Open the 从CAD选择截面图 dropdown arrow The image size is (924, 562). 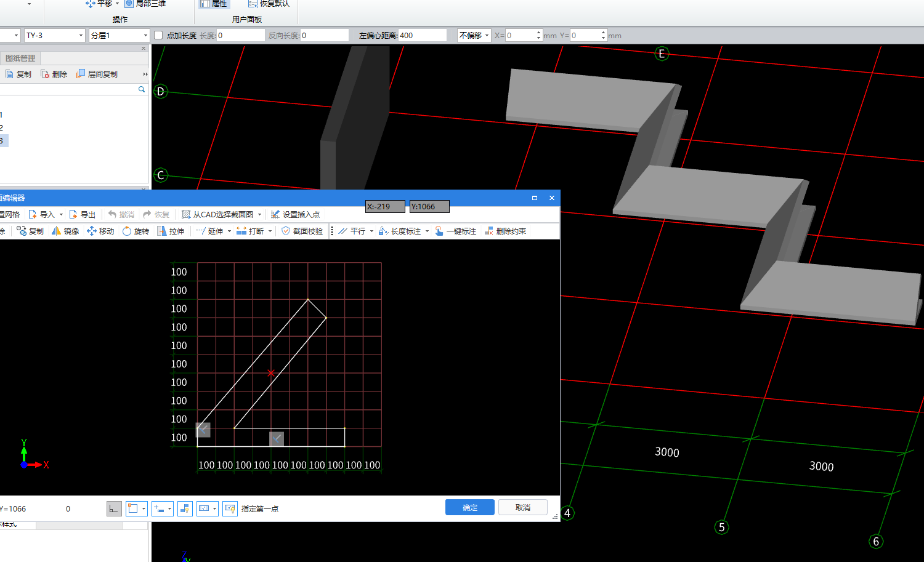[x=259, y=214]
